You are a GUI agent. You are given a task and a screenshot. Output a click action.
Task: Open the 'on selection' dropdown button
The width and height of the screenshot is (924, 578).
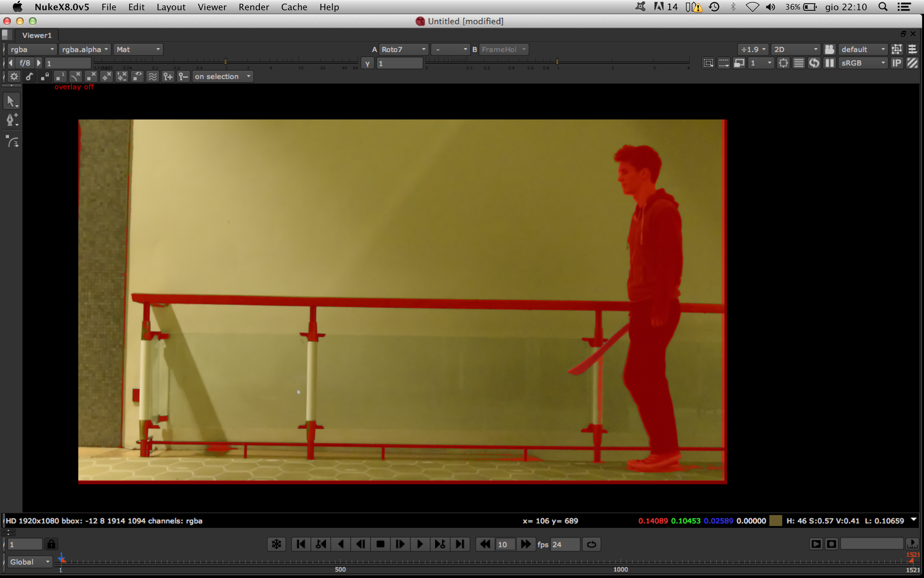coord(223,77)
